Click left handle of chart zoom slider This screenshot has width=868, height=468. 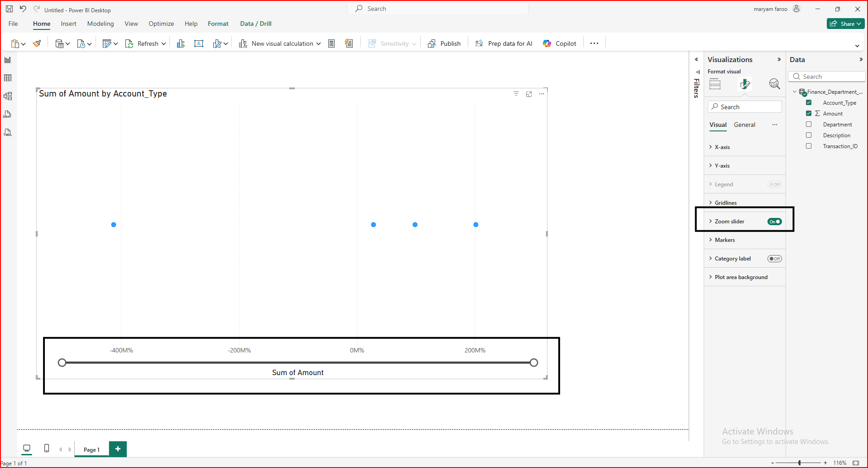[62, 362]
